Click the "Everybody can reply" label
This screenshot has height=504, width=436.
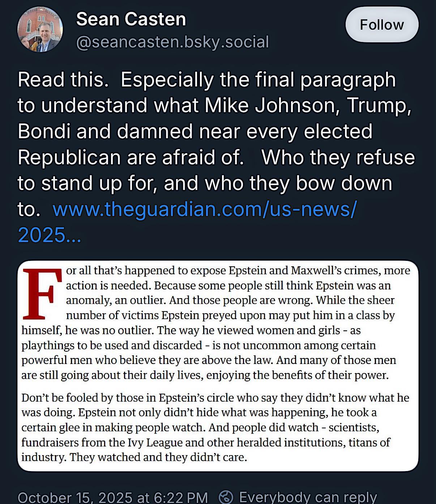coord(308,497)
